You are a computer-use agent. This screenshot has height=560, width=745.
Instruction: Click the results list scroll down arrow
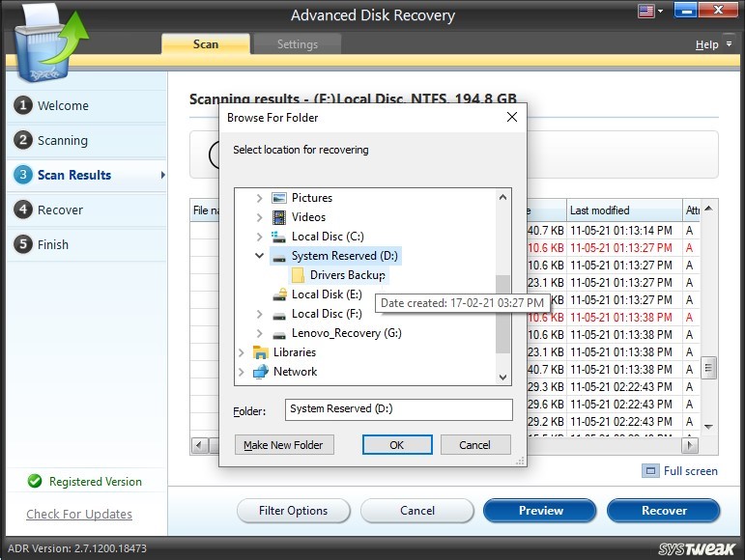708,427
